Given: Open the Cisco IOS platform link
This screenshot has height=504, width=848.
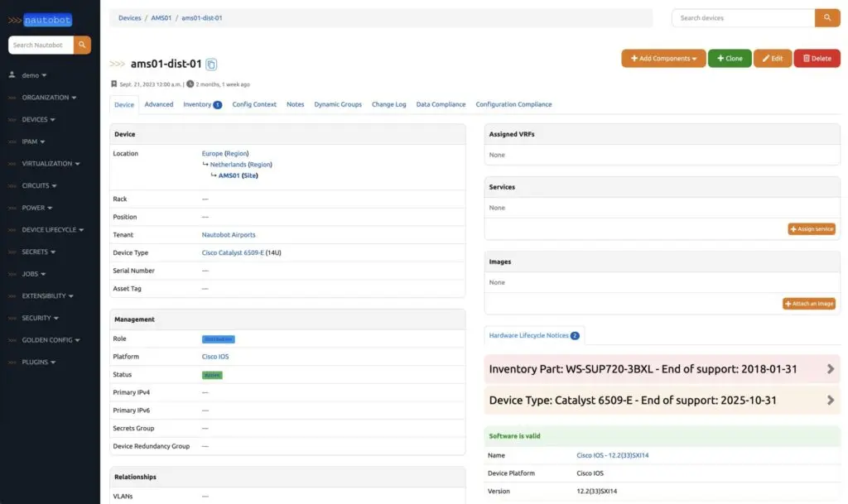Looking at the screenshot, I should pos(215,357).
